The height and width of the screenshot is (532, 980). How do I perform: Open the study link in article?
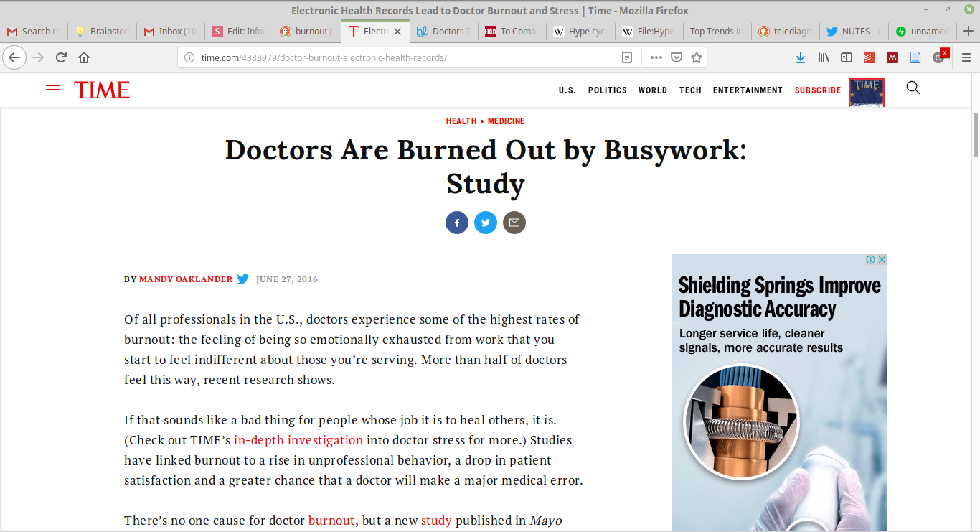tap(436, 521)
